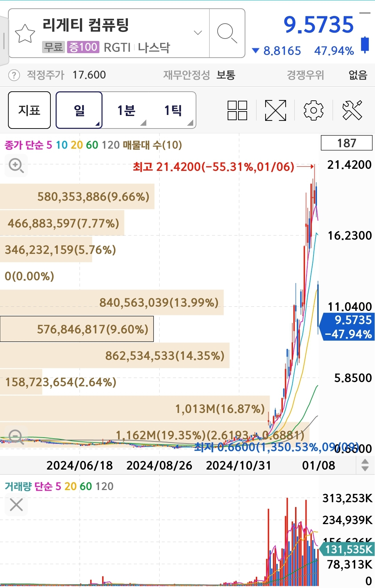Click the 매물대 수(10) legend label
Viewport: 375px width, 588px height.
(152, 145)
